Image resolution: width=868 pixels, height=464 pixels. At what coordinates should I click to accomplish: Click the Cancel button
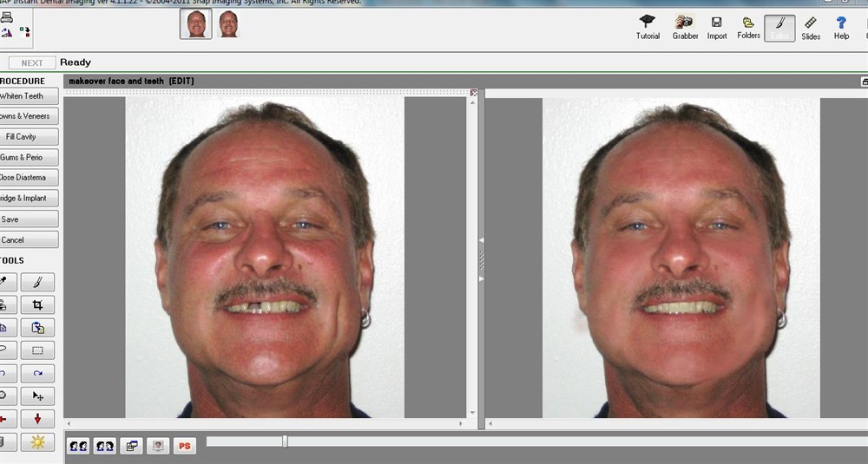(x=29, y=240)
